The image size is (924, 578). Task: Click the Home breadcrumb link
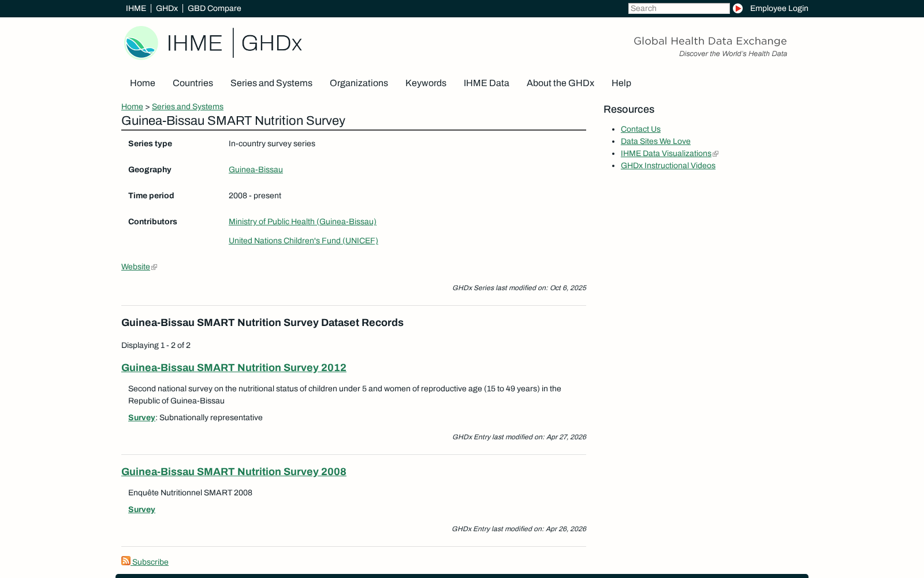point(132,106)
